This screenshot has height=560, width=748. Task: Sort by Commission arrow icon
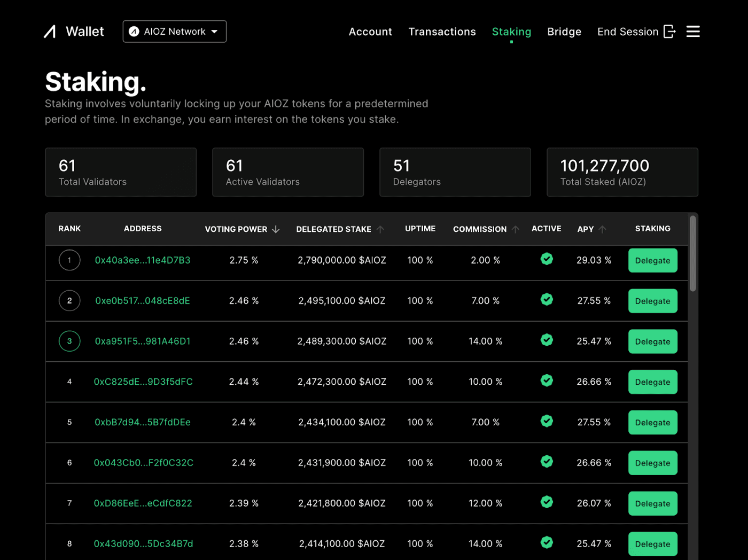click(x=516, y=229)
